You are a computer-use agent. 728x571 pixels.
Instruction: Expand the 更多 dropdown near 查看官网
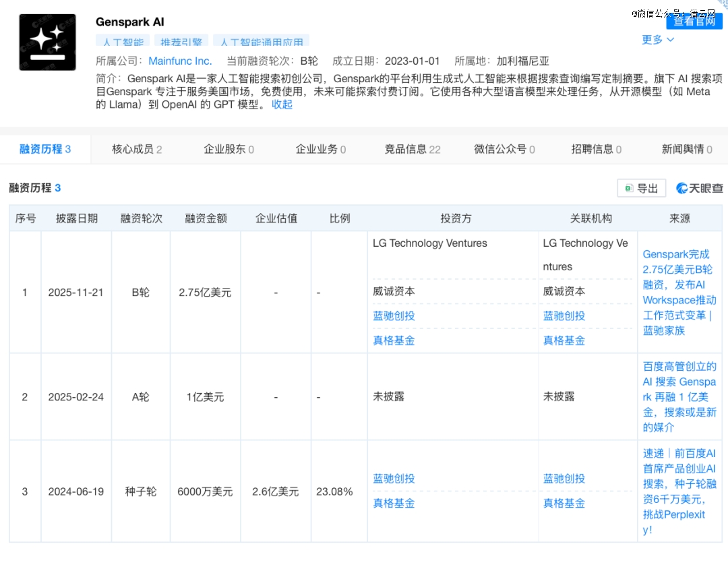tap(656, 40)
